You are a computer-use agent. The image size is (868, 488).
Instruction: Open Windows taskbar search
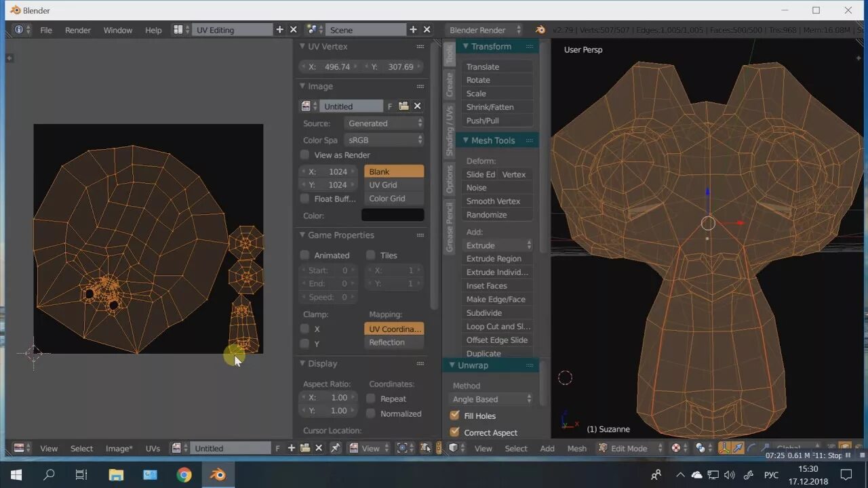pos(49,475)
